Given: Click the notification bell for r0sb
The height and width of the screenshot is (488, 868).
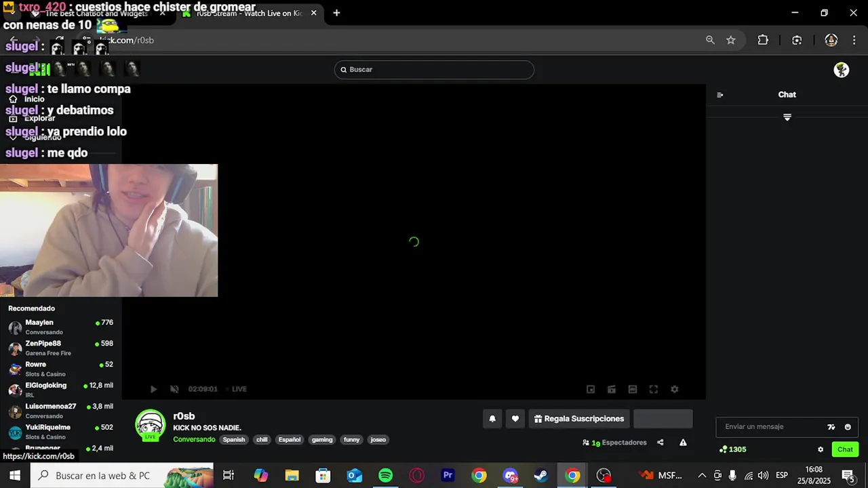Looking at the screenshot, I should [x=492, y=419].
